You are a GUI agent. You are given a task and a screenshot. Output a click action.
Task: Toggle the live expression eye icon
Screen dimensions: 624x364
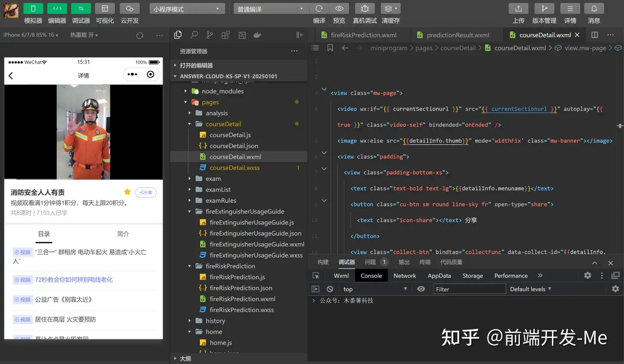(421, 289)
